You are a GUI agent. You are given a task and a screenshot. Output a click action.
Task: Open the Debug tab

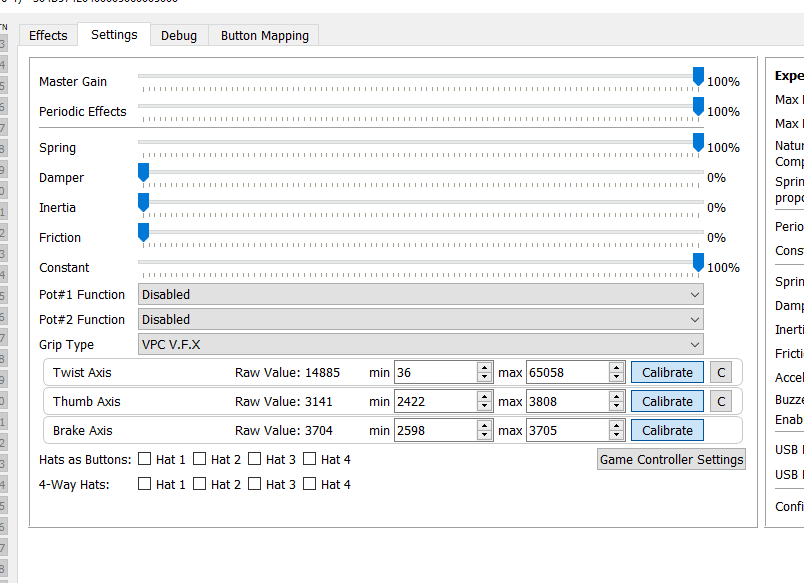coord(179,35)
